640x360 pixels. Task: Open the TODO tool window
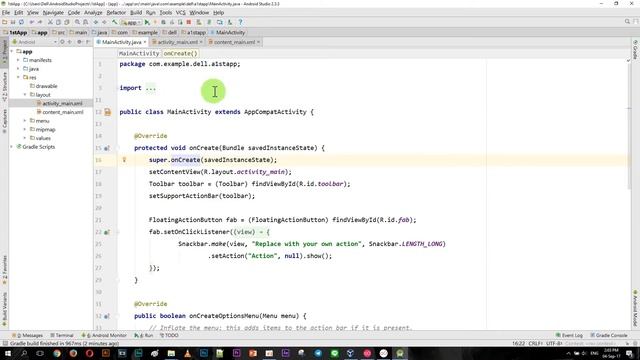169,335
